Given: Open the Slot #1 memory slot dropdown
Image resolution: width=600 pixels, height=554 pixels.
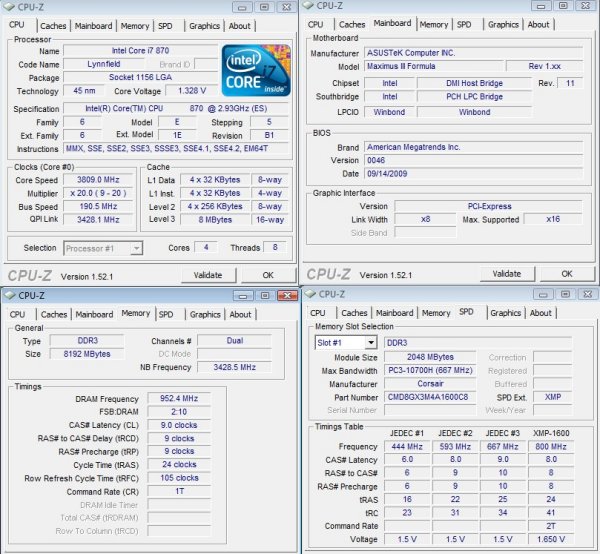Looking at the screenshot, I should point(346,342).
